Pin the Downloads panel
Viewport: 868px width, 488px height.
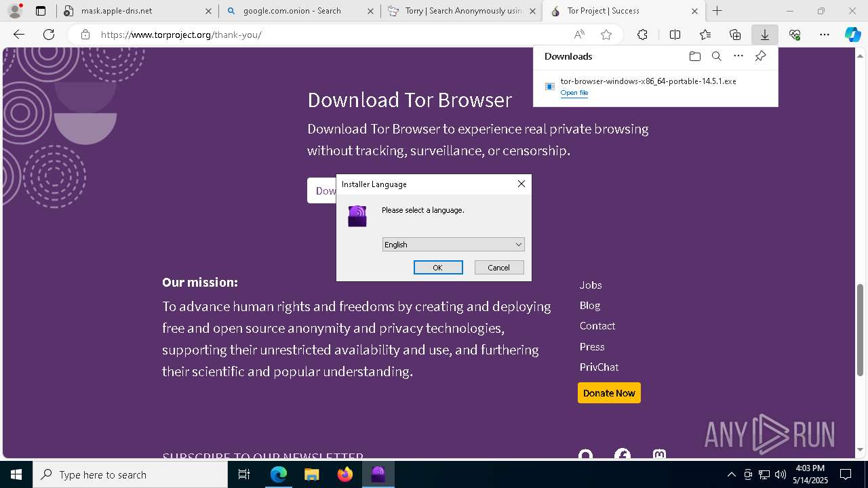760,56
